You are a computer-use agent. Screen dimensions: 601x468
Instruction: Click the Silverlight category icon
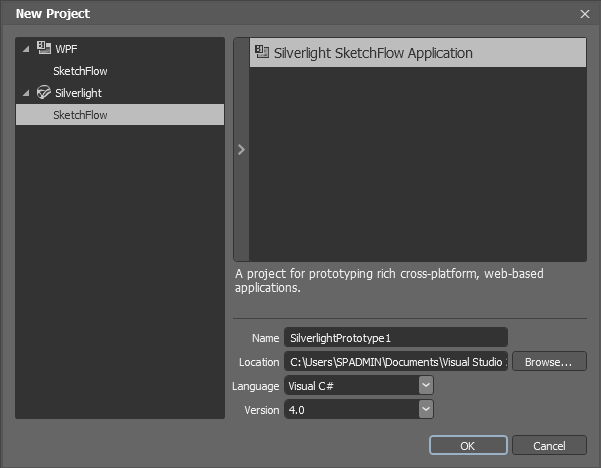point(44,92)
